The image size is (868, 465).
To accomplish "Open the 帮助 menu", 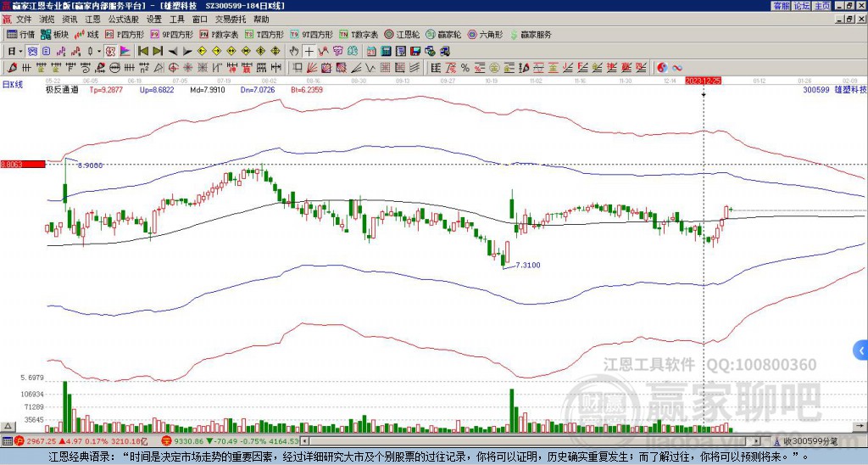I will (x=261, y=20).
